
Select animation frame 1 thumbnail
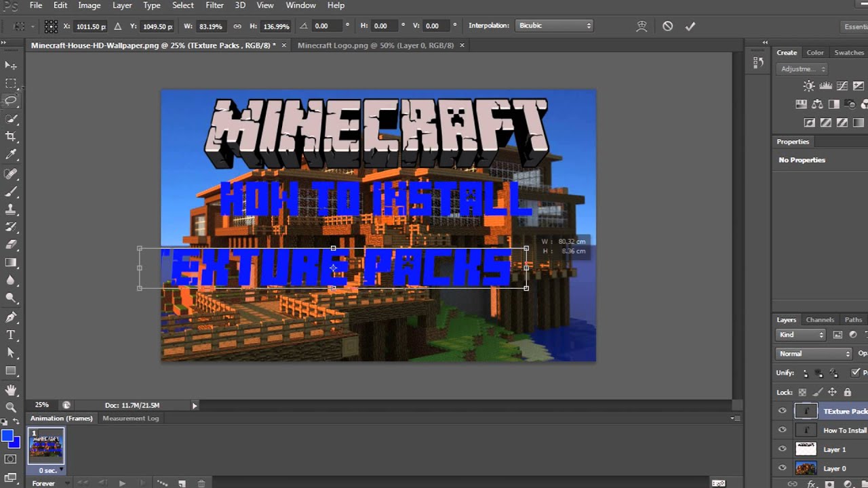tap(46, 447)
